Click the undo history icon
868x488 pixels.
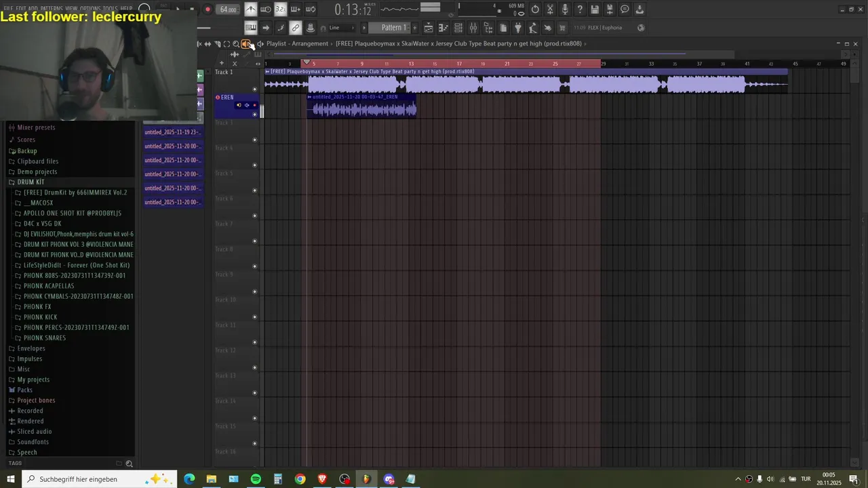535,9
